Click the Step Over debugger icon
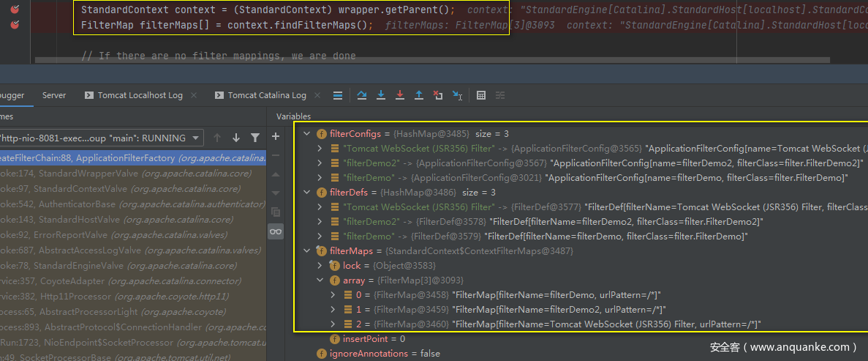The width and height of the screenshot is (868, 361). point(362,95)
